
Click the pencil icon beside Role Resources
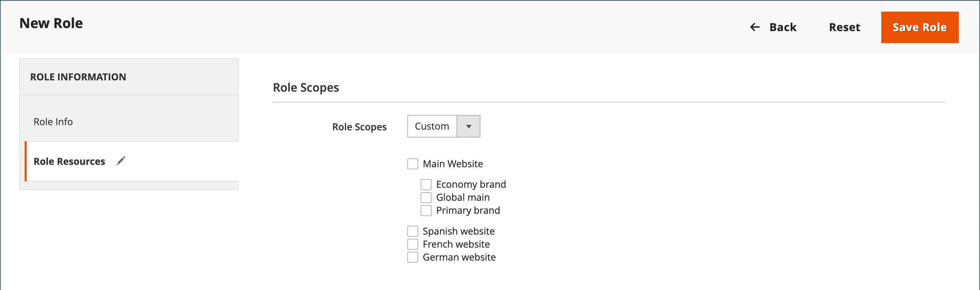click(121, 161)
